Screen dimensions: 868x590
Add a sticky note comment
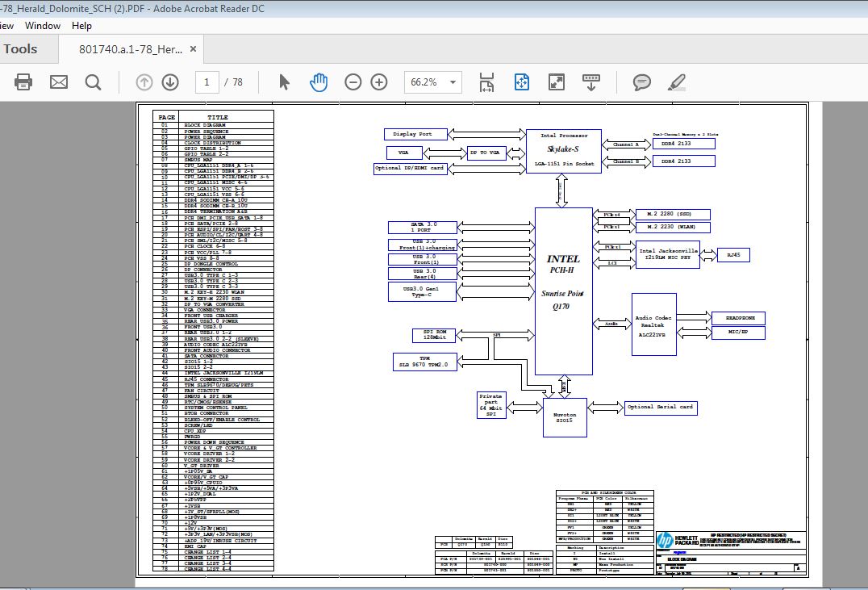(x=641, y=82)
